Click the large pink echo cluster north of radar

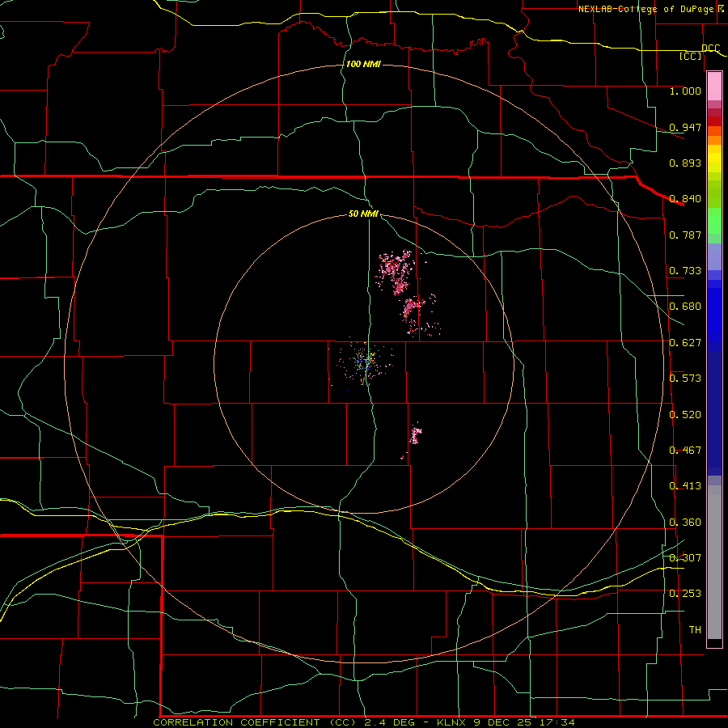(396, 272)
